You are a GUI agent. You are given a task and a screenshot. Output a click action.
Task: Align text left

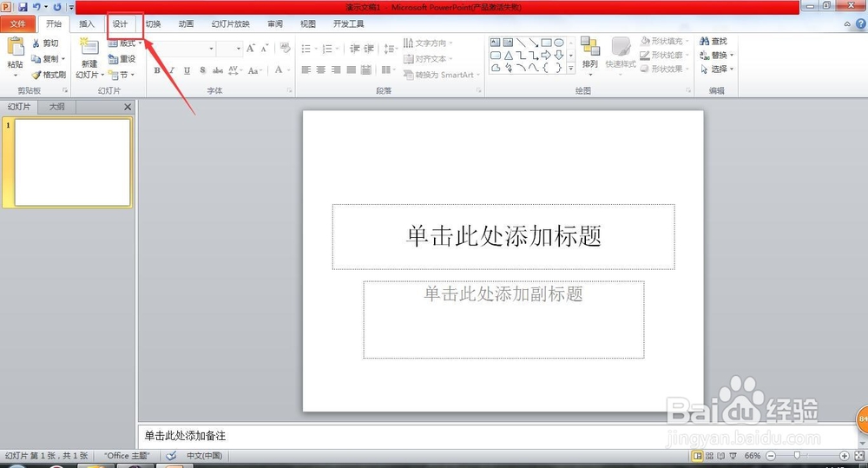[x=306, y=69]
